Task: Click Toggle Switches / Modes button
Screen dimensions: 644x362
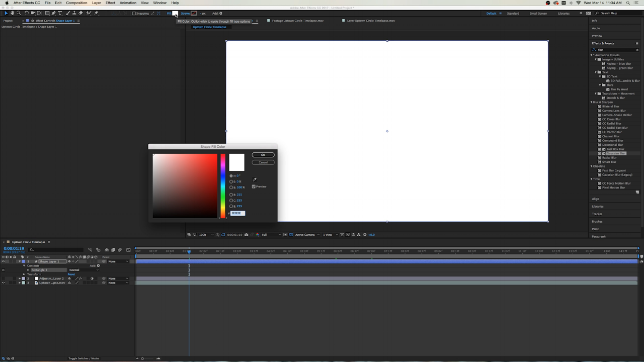Action: click(x=84, y=358)
